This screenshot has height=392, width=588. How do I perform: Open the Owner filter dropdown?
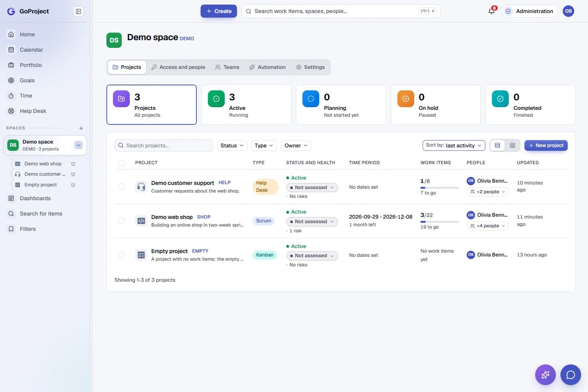tap(296, 145)
